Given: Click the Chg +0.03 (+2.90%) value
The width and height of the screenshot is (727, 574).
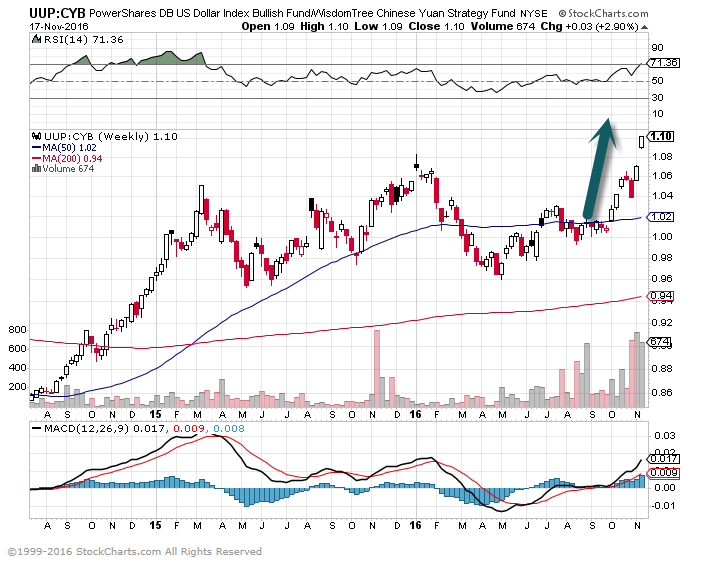Looking at the screenshot, I should tap(589, 26).
